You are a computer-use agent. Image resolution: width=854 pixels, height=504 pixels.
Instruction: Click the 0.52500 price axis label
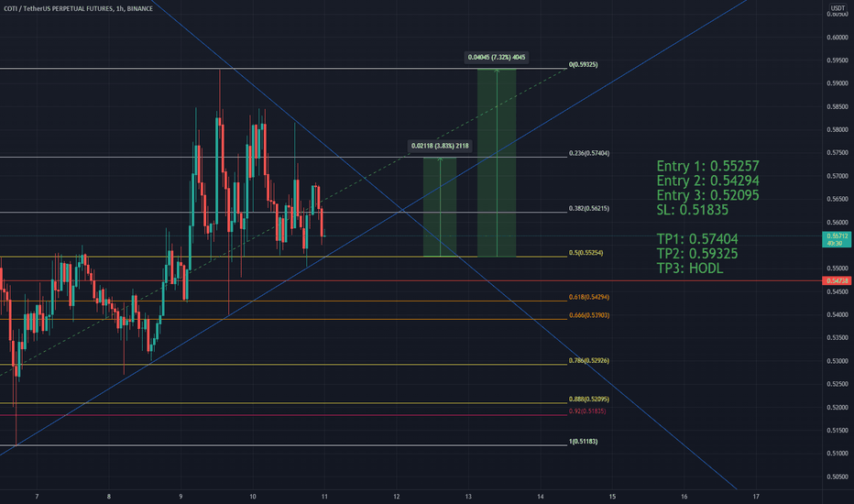point(838,384)
